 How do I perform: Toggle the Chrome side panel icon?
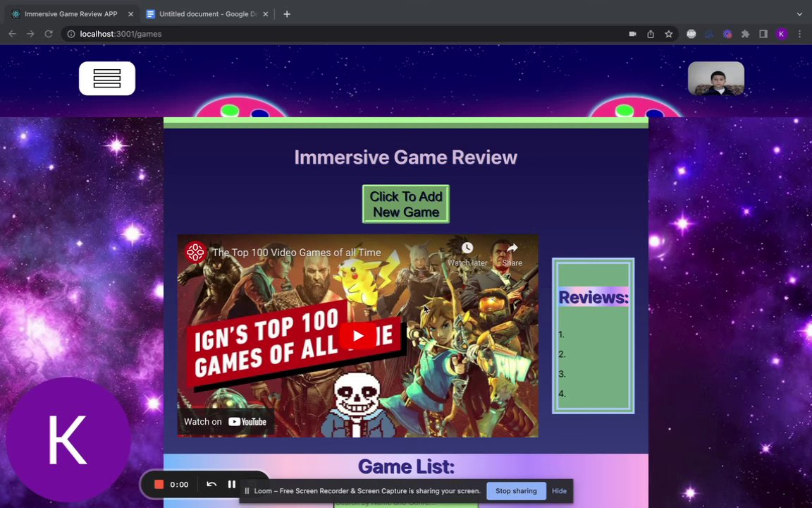pyautogui.click(x=763, y=34)
